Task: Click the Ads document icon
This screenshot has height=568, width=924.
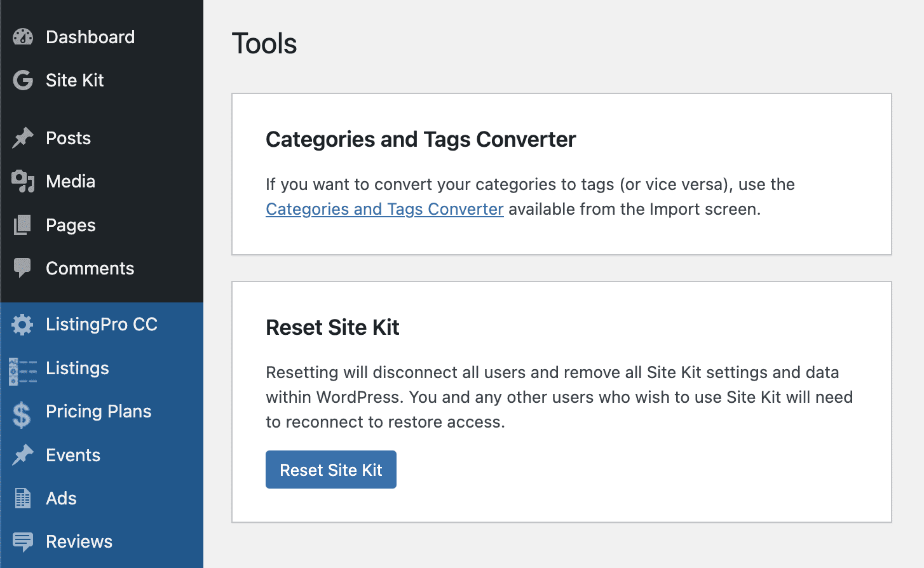Action: [x=23, y=499]
